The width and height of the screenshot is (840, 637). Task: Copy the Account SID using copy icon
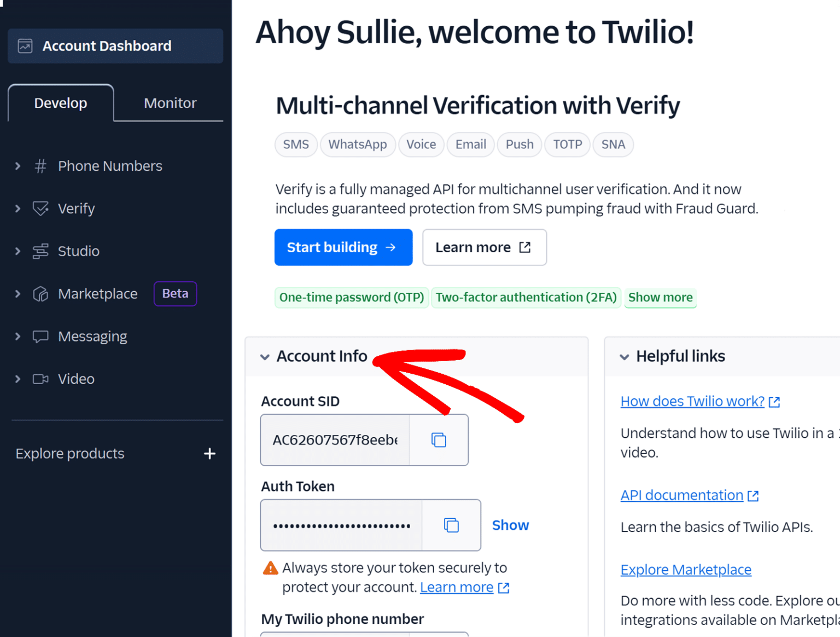coord(438,440)
